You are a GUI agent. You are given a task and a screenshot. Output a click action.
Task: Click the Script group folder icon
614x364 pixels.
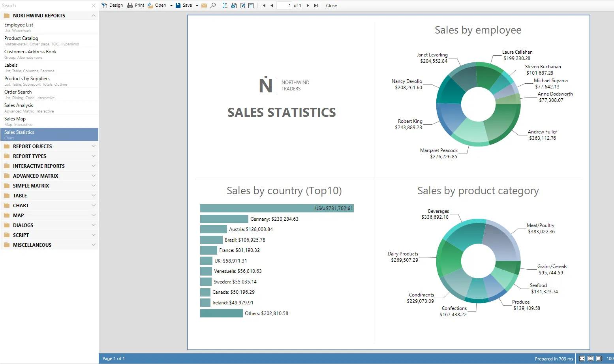(x=7, y=235)
